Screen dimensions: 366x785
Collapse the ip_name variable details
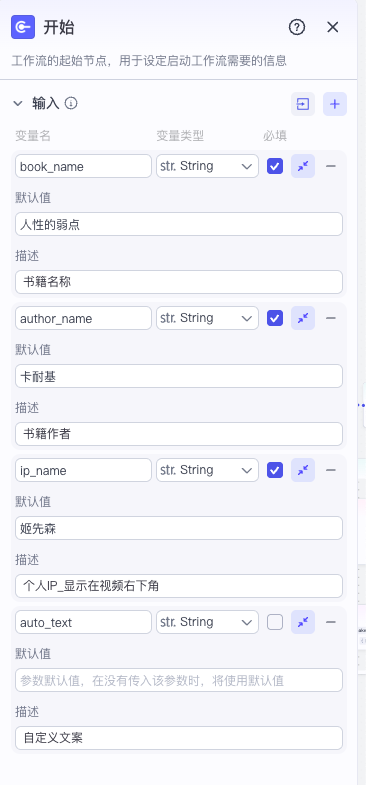point(303,470)
